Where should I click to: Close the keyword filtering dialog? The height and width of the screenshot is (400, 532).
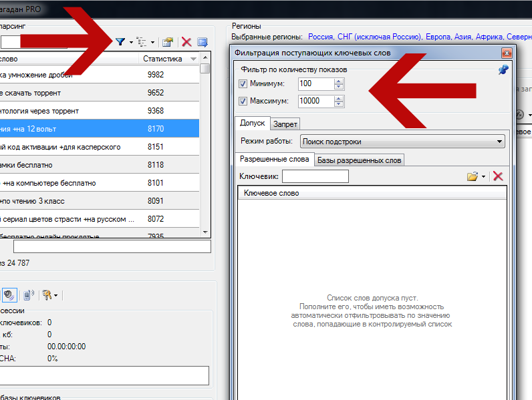pyautogui.click(x=507, y=53)
